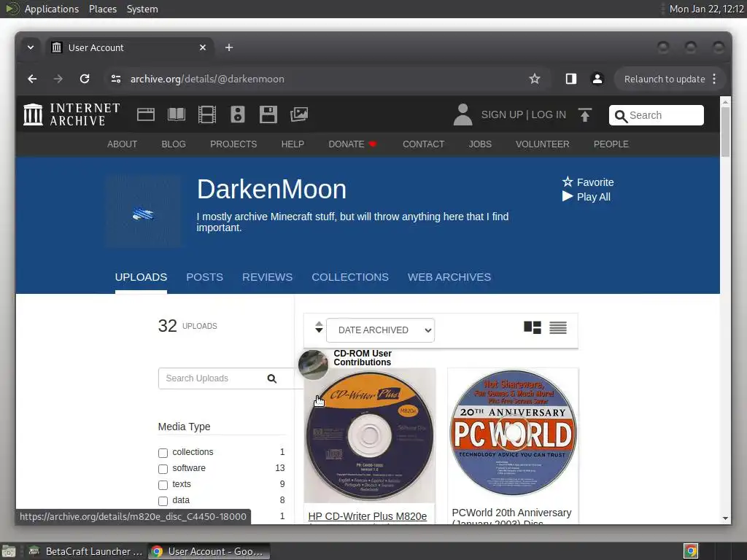747x560 pixels.
Task: Click the top Search field
Action: click(657, 115)
